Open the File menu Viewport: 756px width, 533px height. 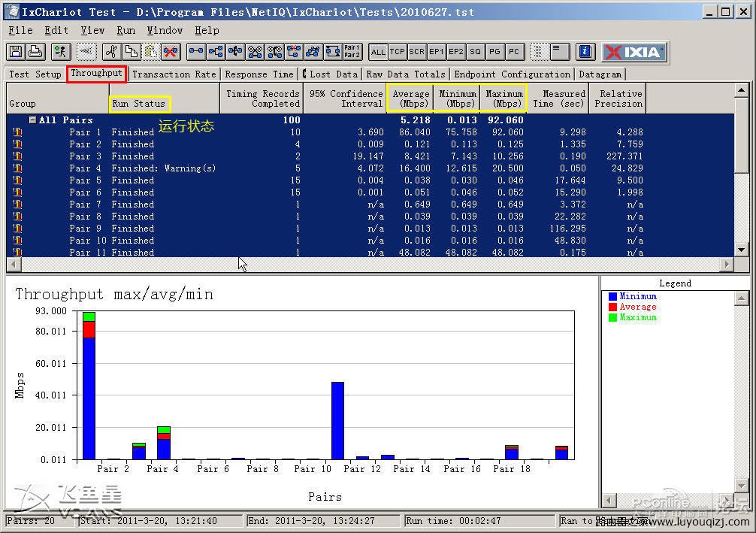pyautogui.click(x=20, y=30)
